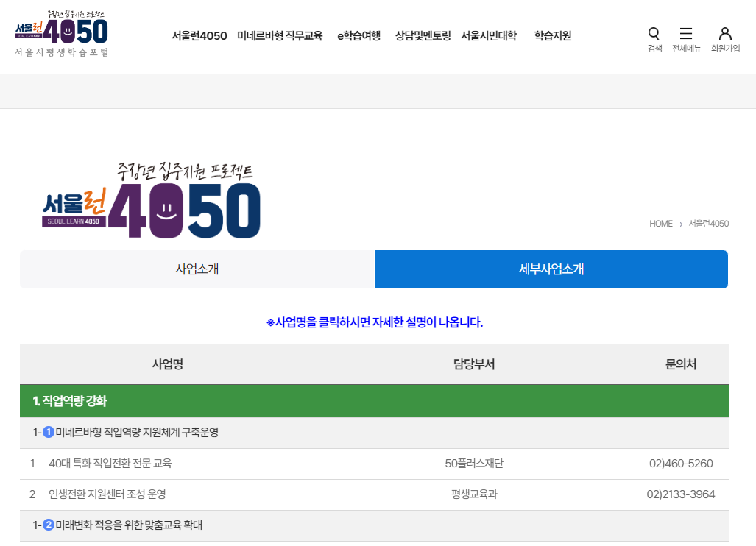Click the 1. 직업역량 강화 green heading

pyautogui.click(x=374, y=400)
